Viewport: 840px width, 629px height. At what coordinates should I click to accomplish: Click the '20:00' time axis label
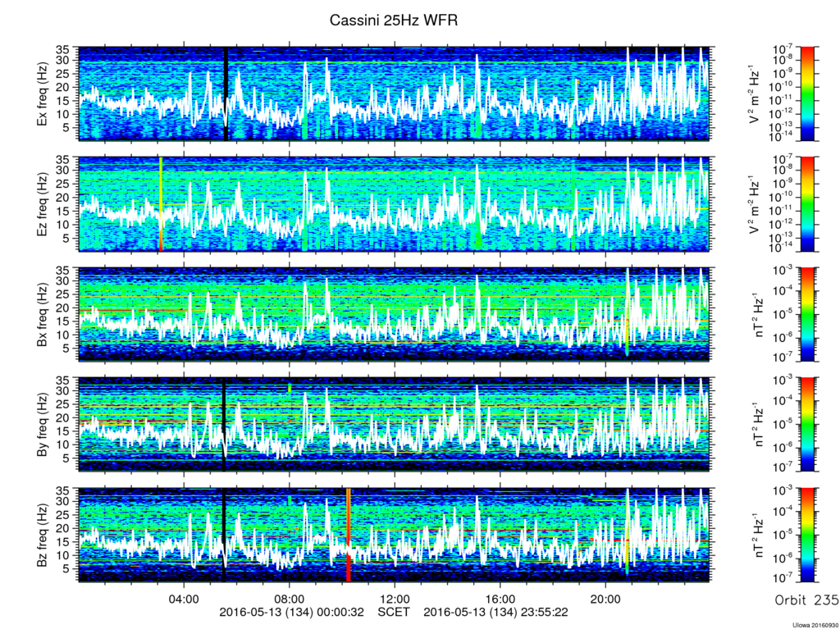(x=605, y=599)
